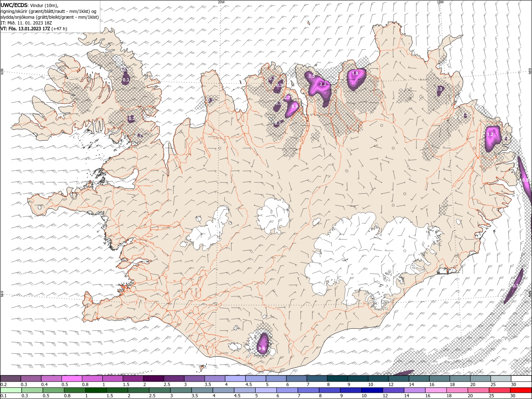Viewport: 532px width, 399px height.
Task: Click the 'rigning/skúrir (grænt/blátt/rautt' legend description line
Action: point(49,11)
